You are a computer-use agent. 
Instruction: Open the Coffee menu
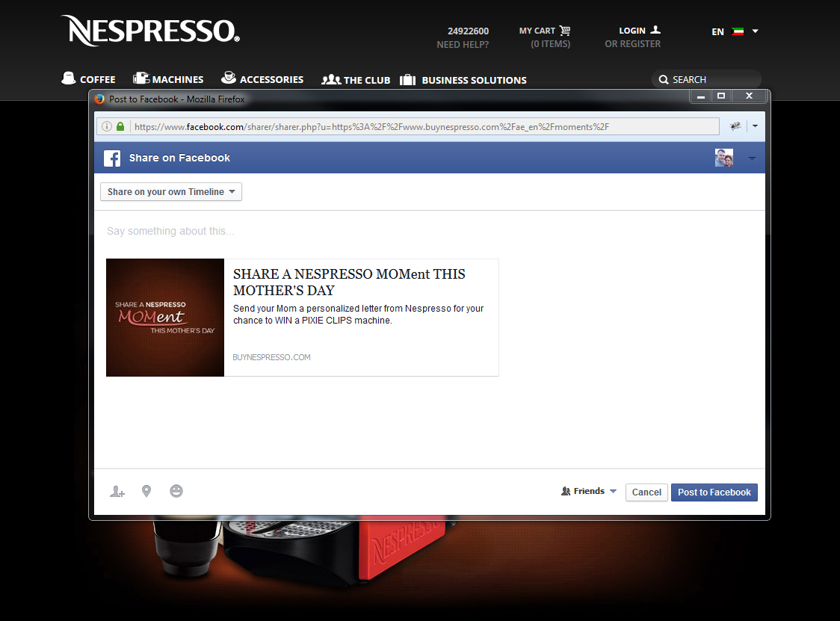click(88, 78)
